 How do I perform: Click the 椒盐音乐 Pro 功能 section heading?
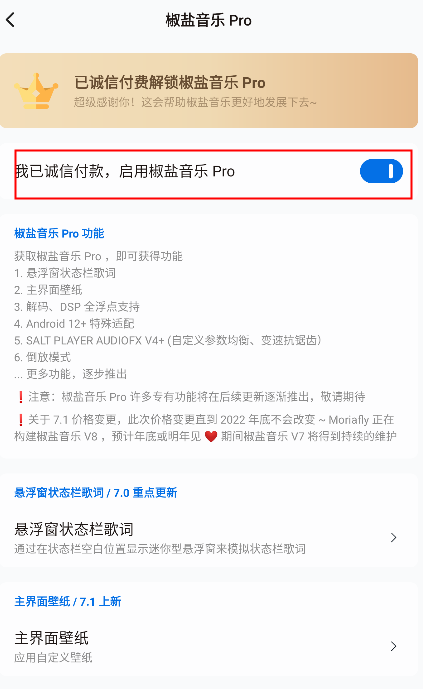59,233
